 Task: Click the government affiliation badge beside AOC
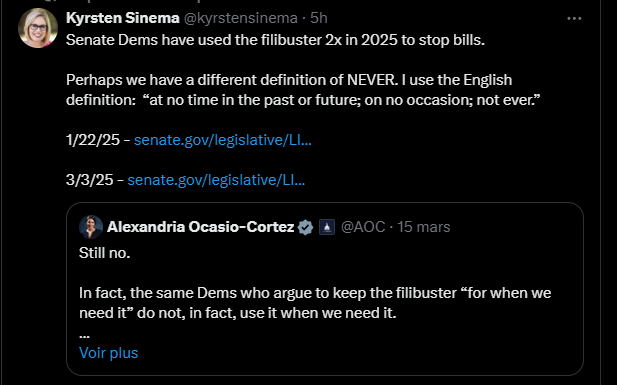point(327,227)
